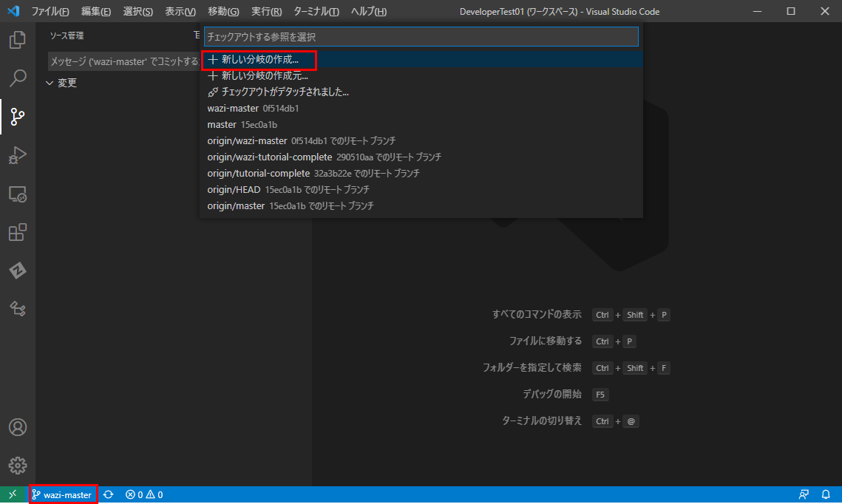Open feedback icon in status bar
This screenshot has height=504, width=842.
[804, 494]
